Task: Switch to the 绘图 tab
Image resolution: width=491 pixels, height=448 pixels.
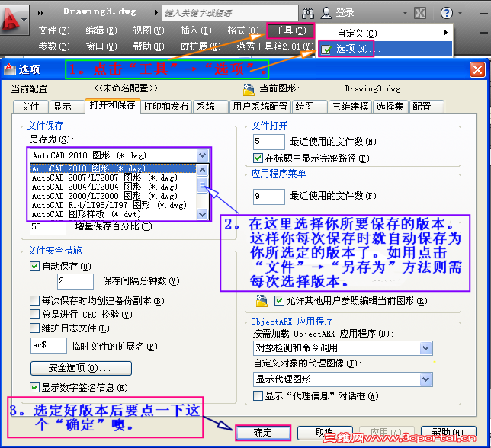Action: tap(310, 107)
